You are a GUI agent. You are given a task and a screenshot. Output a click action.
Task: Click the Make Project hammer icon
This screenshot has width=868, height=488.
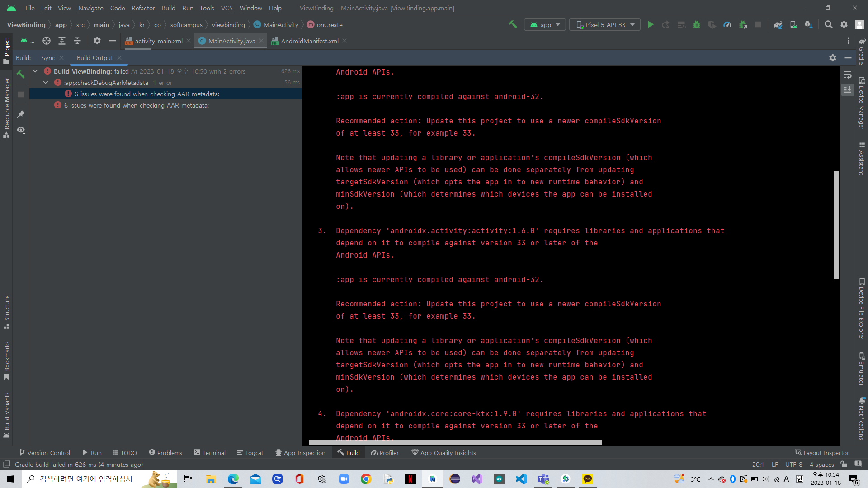click(513, 24)
